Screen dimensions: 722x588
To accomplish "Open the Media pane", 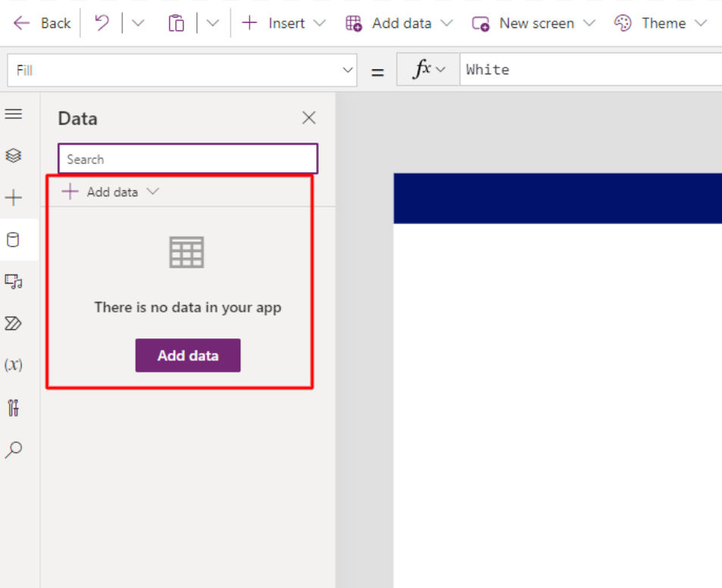I will (14, 281).
